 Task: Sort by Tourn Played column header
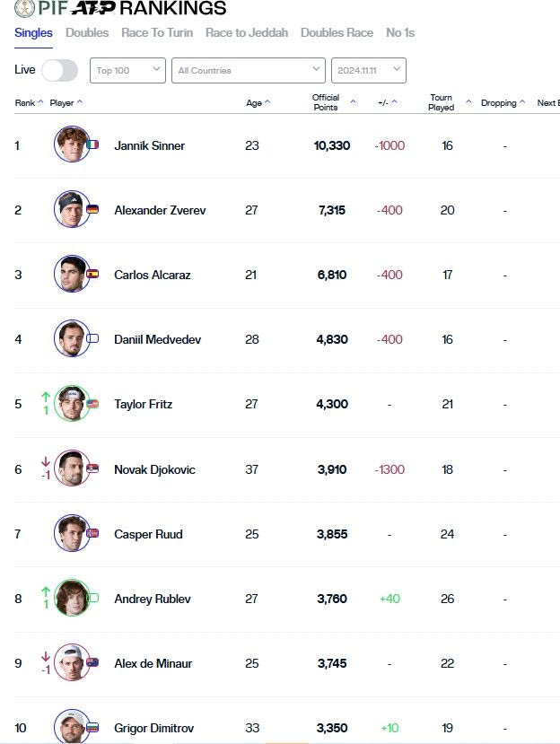coord(442,102)
